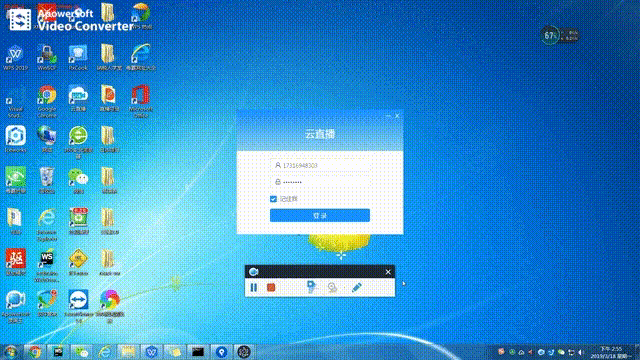Focus the password field with dots
The image size is (640, 360).
320,182
